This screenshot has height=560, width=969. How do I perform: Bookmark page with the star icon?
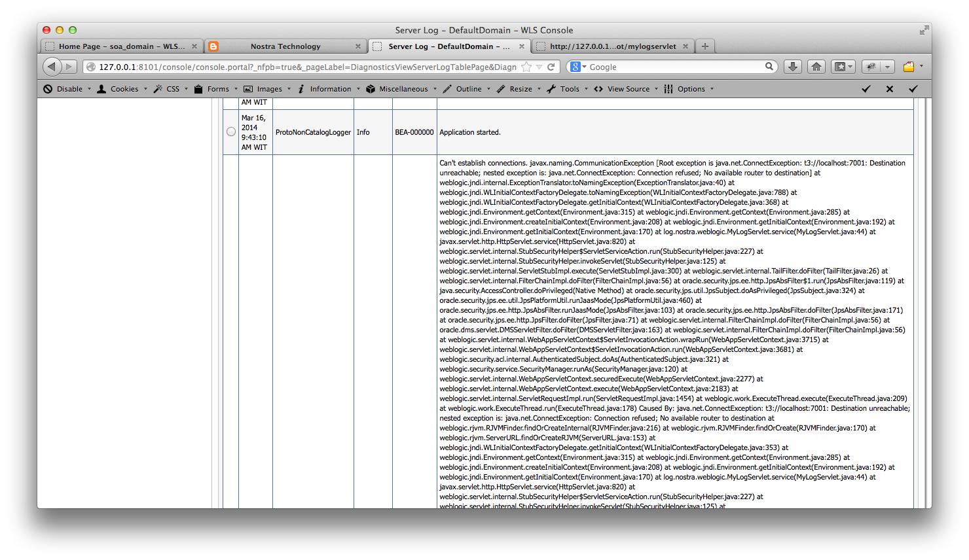pyautogui.click(x=526, y=67)
